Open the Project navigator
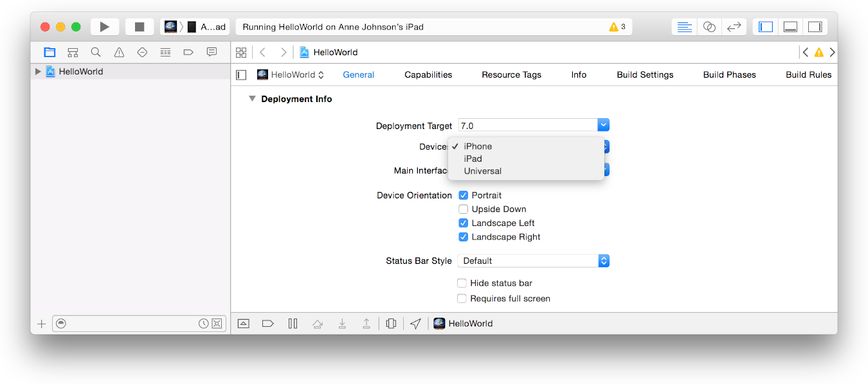This screenshot has width=868, height=384. [50, 52]
